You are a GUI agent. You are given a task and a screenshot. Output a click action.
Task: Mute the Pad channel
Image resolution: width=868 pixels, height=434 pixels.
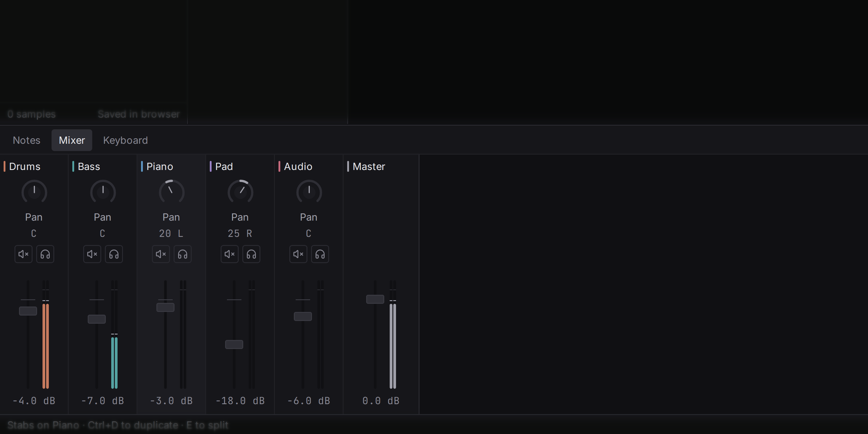click(229, 254)
